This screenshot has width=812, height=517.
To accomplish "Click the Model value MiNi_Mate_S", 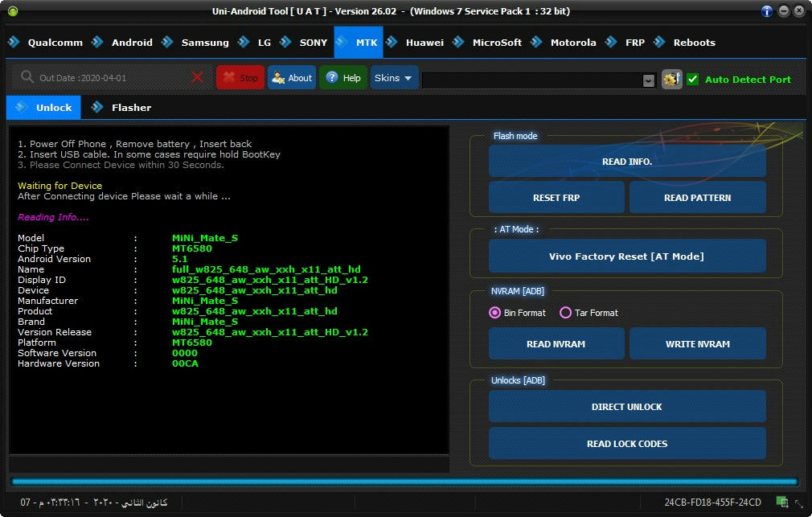I will pyautogui.click(x=205, y=238).
